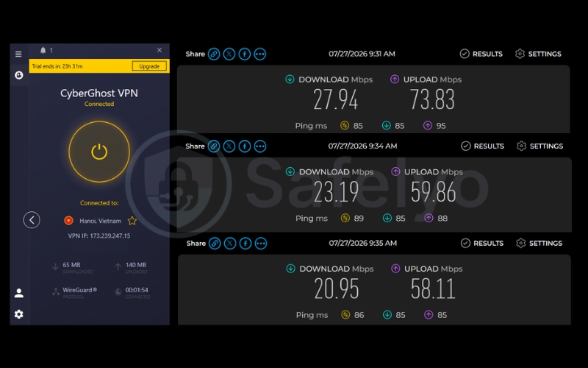Click the download icon above 27.94
The height and width of the screenshot is (368, 588).
coord(290,79)
